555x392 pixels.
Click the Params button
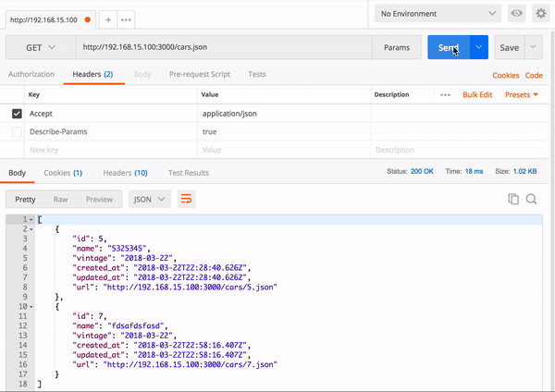[x=397, y=47]
